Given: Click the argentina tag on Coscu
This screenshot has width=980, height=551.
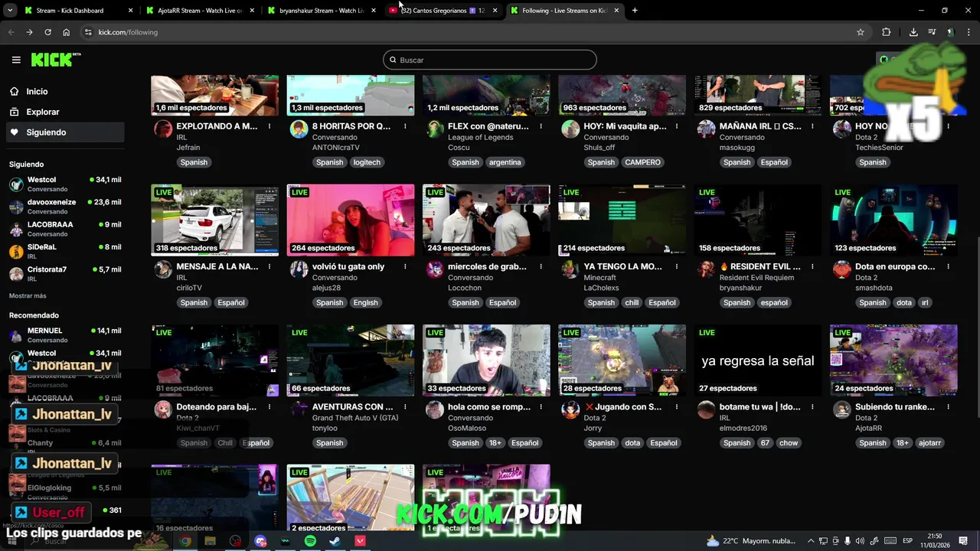Looking at the screenshot, I should coord(505,162).
